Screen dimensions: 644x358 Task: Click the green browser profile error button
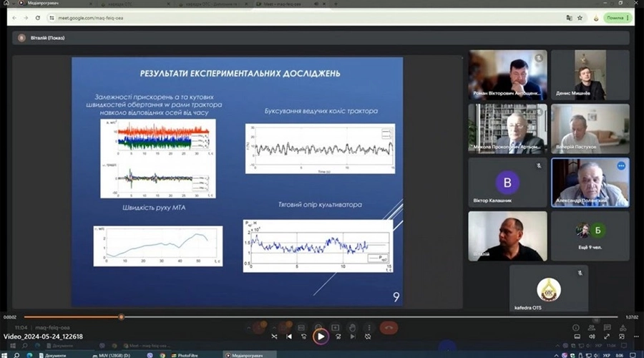pyautogui.click(x=614, y=17)
